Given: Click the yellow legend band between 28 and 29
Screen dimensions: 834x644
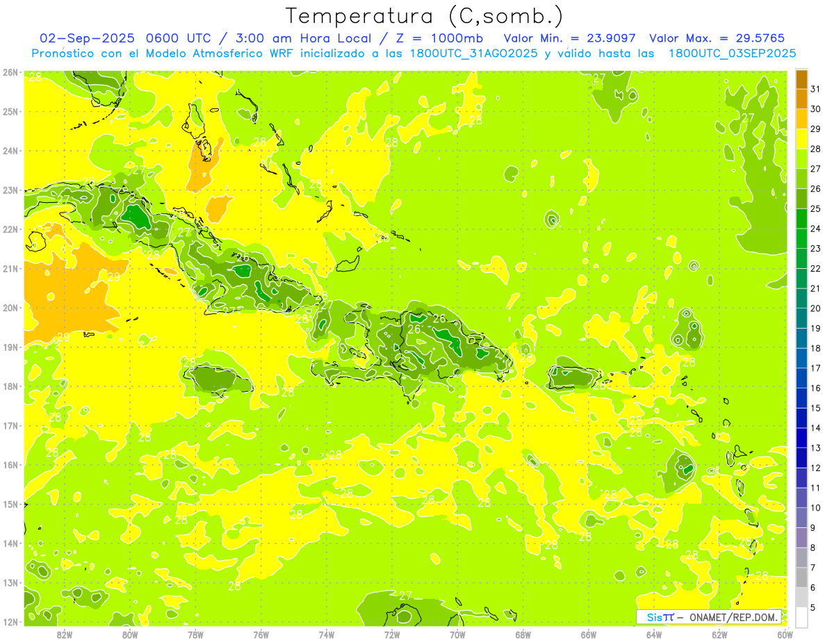Looking at the screenshot, I should 801,138.
